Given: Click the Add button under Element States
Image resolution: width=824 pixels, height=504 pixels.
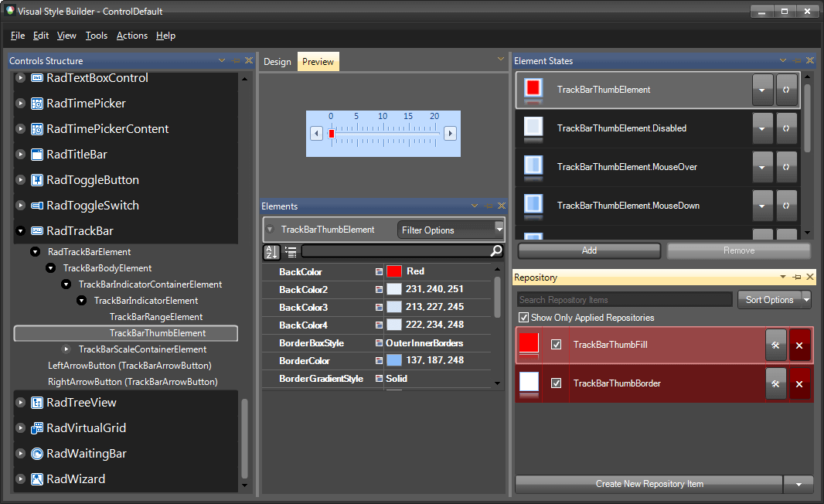Looking at the screenshot, I should coord(589,250).
